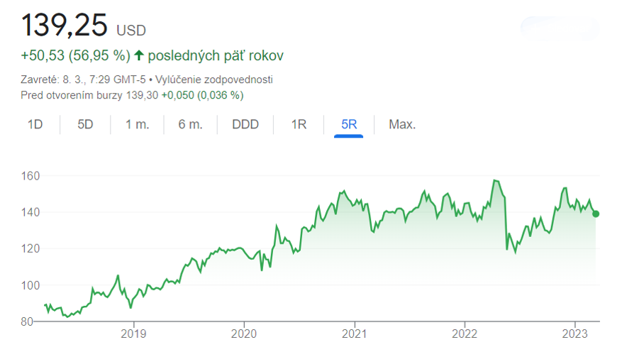Viewport: 644px width, 352px height.
Task: Click the green end-point dot on chart
Action: [x=595, y=214]
